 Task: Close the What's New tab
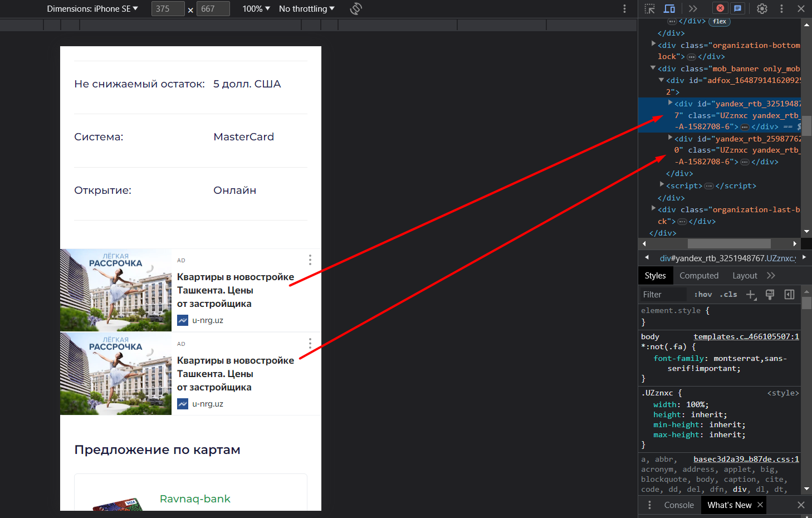[x=760, y=505]
